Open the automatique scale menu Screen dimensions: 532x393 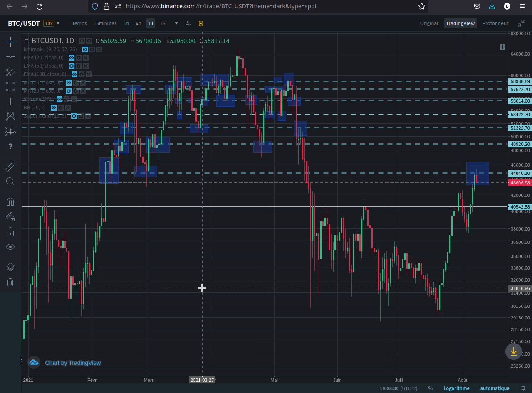(495, 388)
